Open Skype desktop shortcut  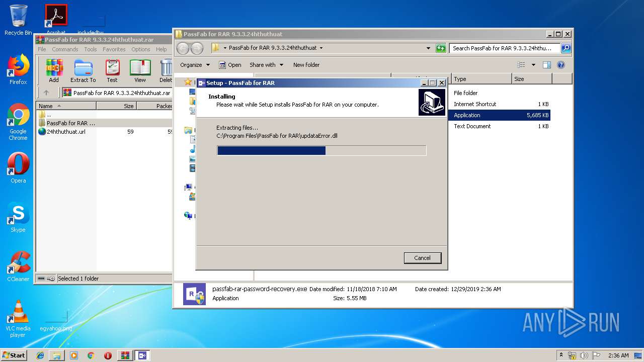(18, 217)
